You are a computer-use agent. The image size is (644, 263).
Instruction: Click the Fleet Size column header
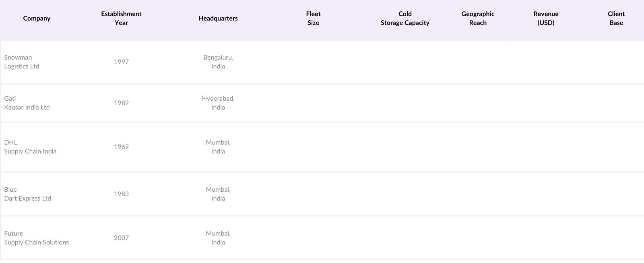[x=313, y=19]
